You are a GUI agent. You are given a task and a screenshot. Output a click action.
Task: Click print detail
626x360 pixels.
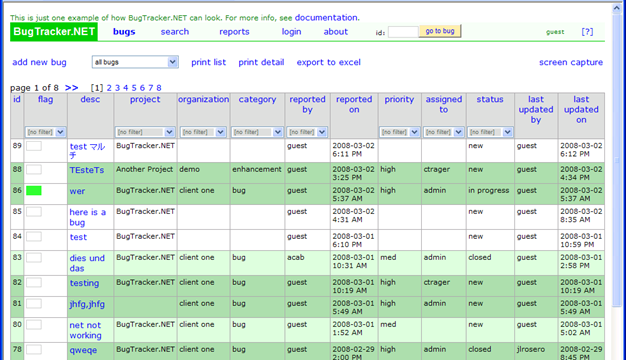coord(261,62)
